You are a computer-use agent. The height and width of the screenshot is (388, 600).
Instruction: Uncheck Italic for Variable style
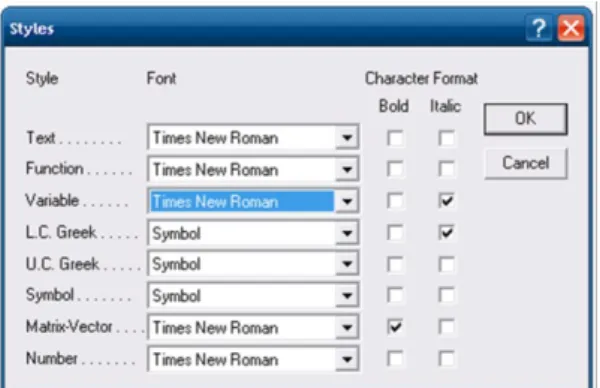pyautogui.click(x=447, y=201)
